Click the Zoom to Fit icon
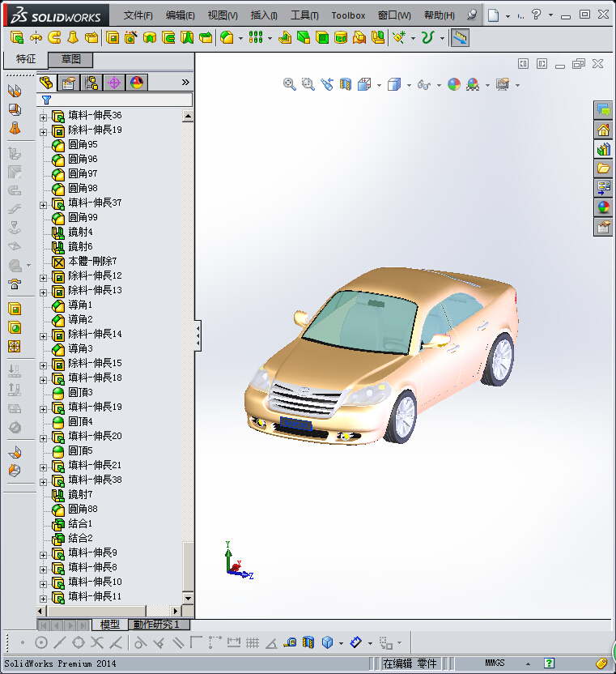 point(290,84)
